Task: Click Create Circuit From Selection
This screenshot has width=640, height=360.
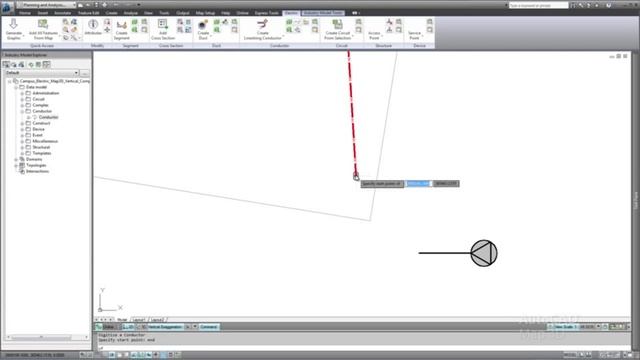Action: (x=338, y=29)
